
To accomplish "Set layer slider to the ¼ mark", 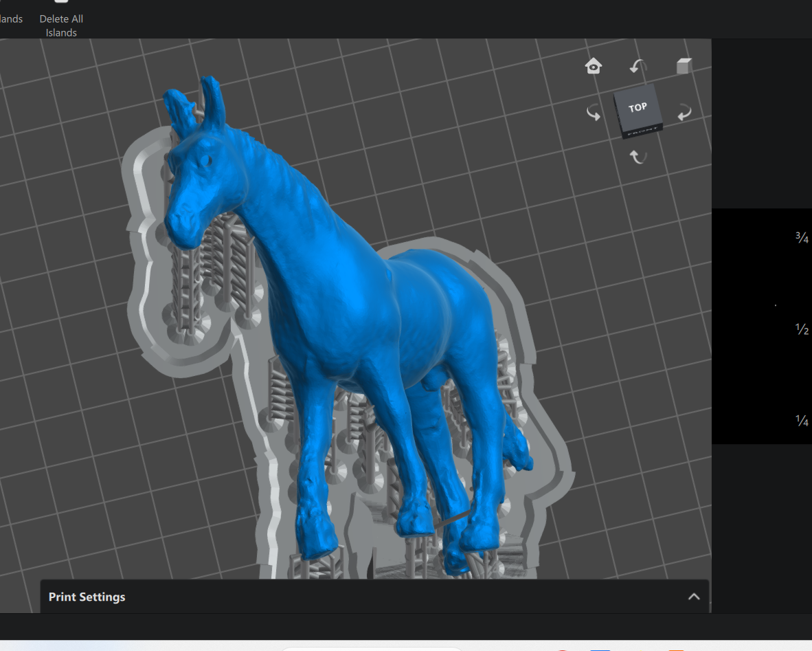I will coord(802,420).
